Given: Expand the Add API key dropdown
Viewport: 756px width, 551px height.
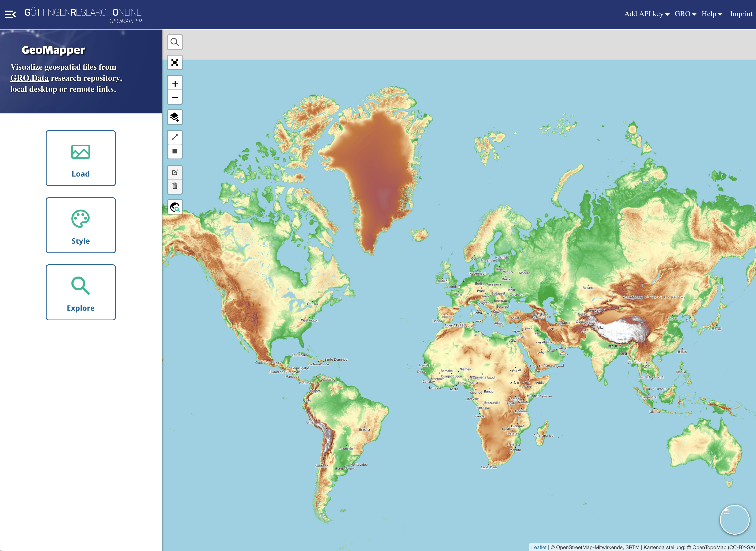Looking at the screenshot, I should tap(646, 14).
